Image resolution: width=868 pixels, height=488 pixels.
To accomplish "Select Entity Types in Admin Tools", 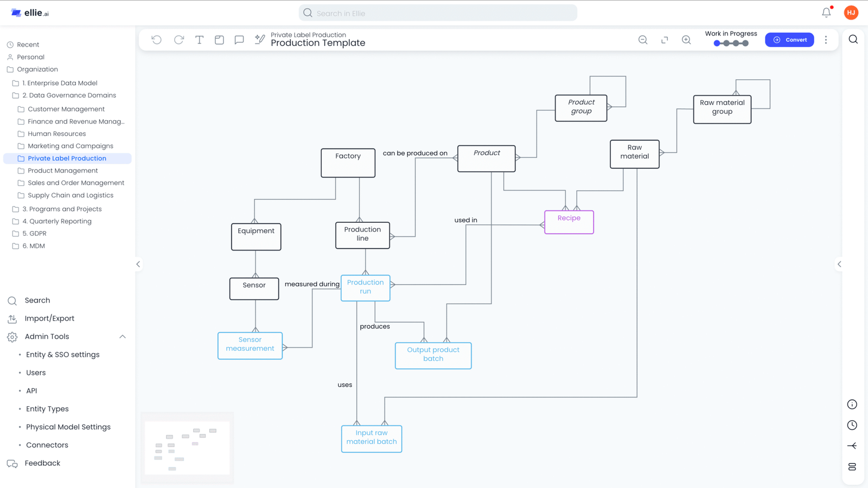I will coord(47,409).
